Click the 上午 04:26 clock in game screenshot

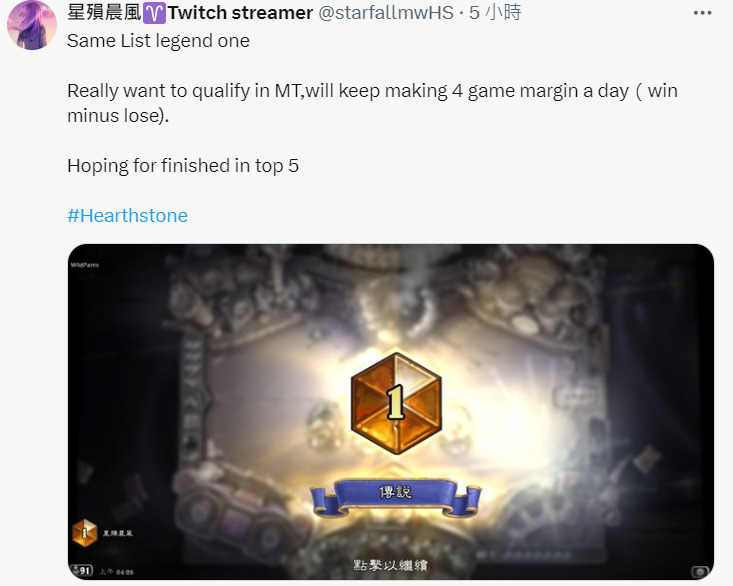point(116,572)
